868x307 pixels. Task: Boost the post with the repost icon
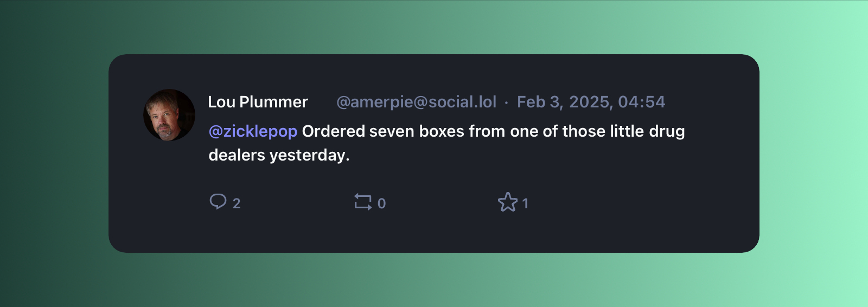coord(363,202)
